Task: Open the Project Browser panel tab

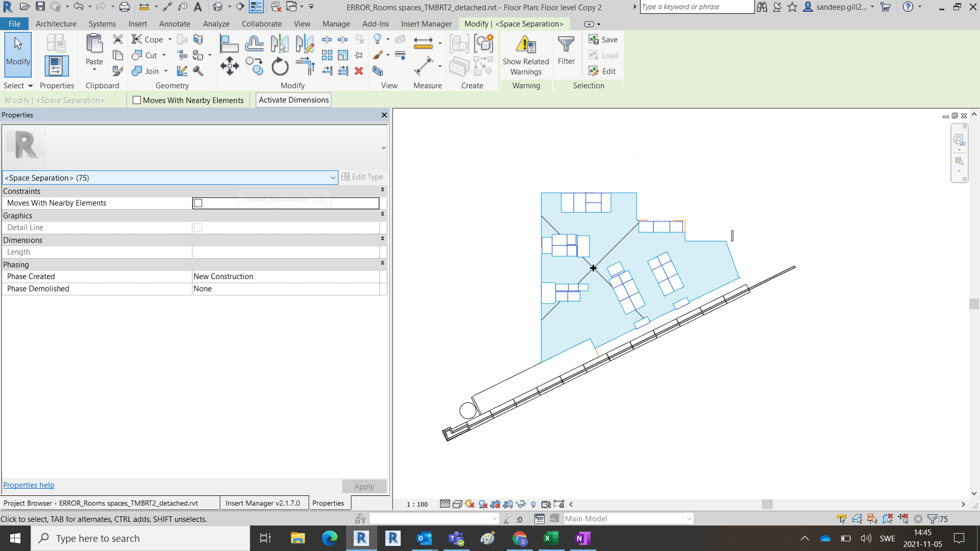Action: [110, 503]
